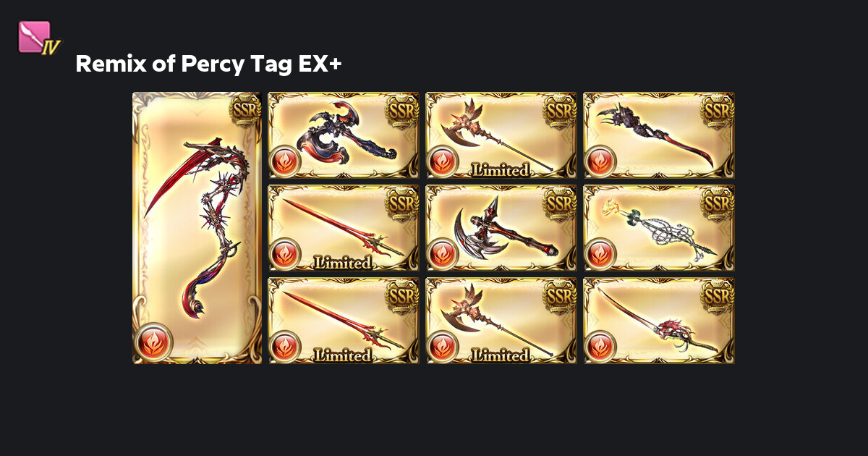Click the SSR badge on the flaming staff card

718,202
